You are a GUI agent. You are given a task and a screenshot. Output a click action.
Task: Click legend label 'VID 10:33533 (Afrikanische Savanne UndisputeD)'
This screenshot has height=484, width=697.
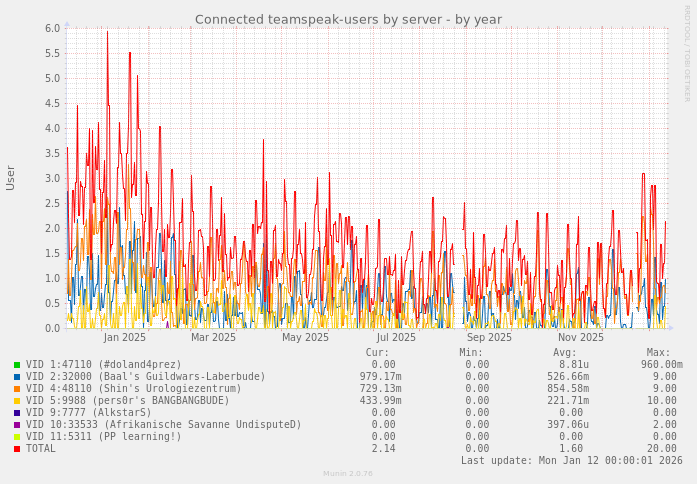click(163, 425)
